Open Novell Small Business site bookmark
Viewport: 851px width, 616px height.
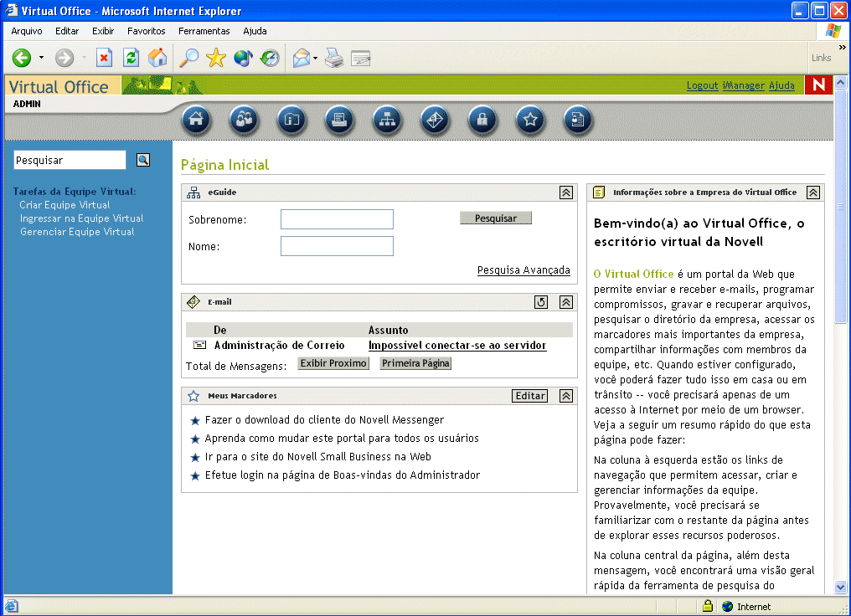[x=318, y=457]
